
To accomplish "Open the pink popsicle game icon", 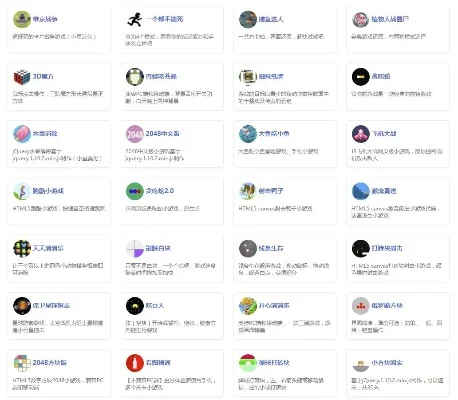I will click(22, 134).
